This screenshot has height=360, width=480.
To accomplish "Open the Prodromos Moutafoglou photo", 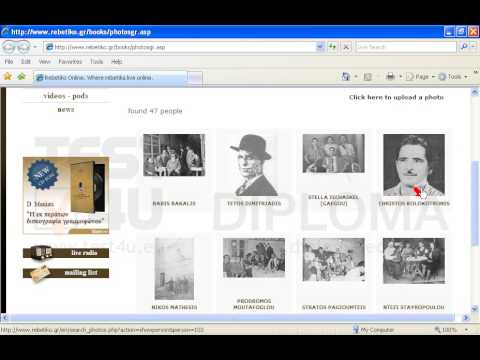I will tap(254, 258).
